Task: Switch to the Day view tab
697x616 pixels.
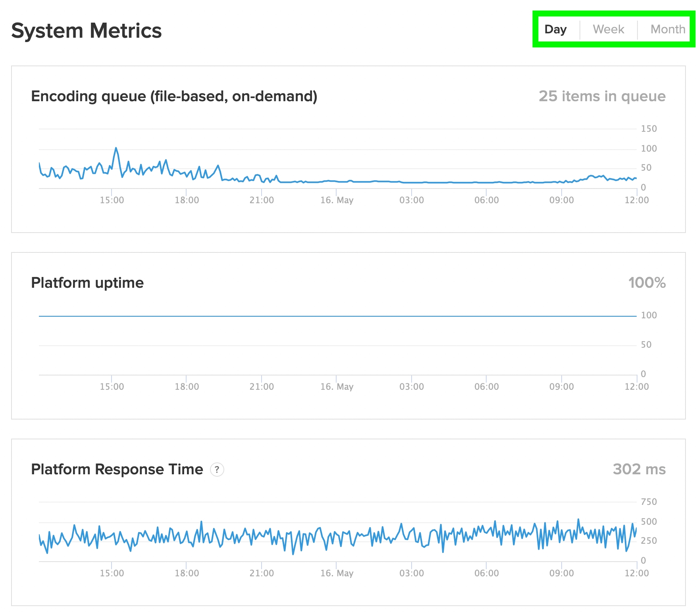Action: coord(555,29)
